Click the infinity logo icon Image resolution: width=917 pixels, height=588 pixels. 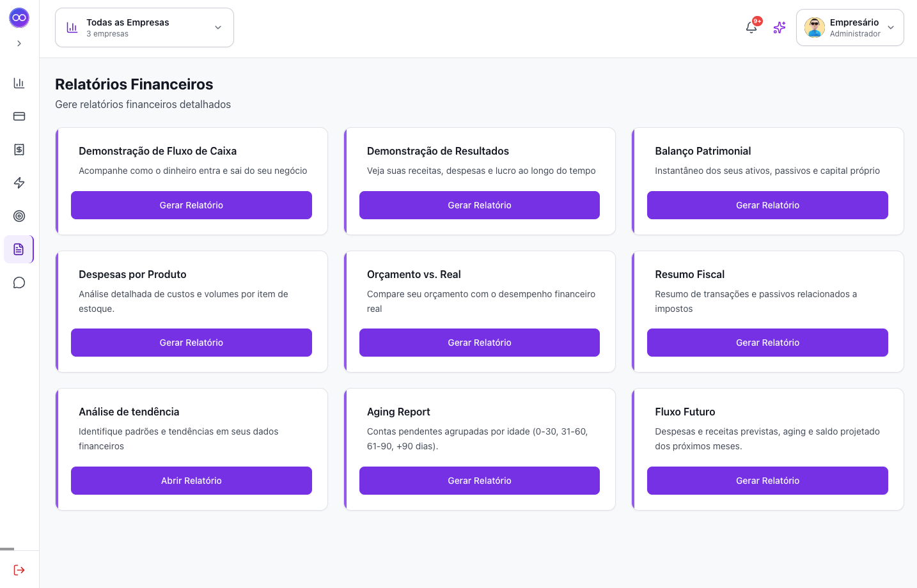tap(19, 18)
